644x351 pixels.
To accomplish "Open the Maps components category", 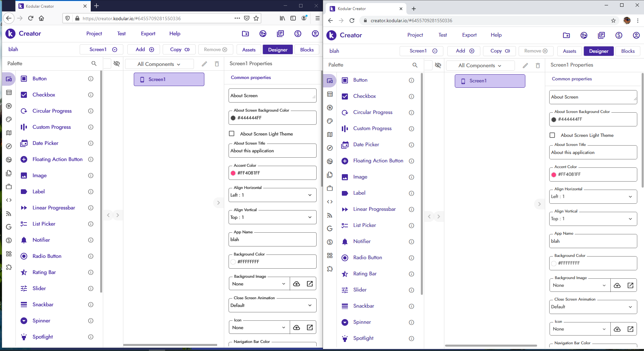I will pyautogui.click(x=9, y=133).
